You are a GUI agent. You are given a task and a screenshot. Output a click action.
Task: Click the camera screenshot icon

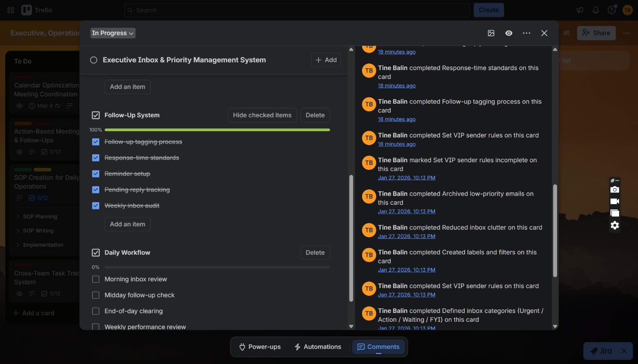[615, 189]
